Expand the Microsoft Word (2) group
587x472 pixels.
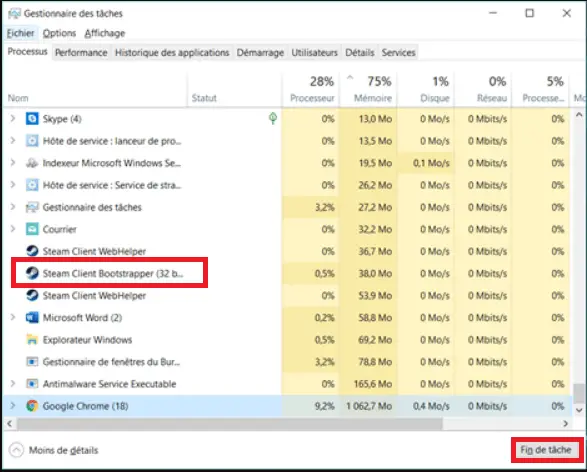click(x=13, y=317)
